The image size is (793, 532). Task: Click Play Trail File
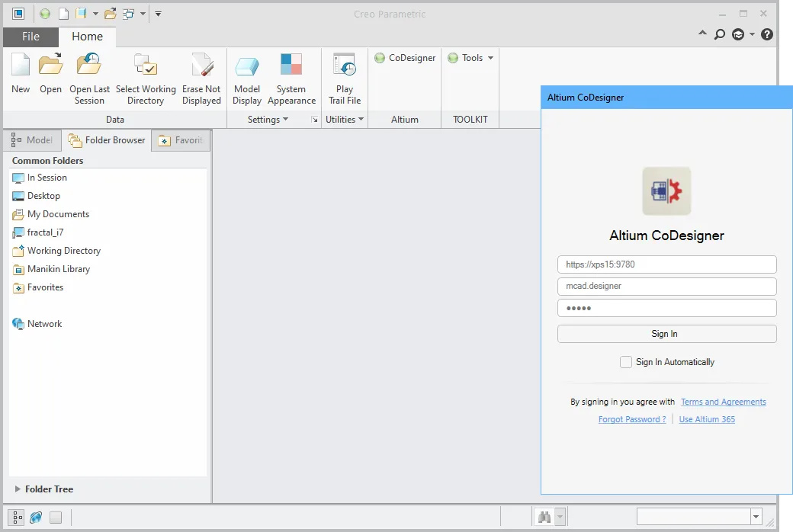[x=345, y=79]
